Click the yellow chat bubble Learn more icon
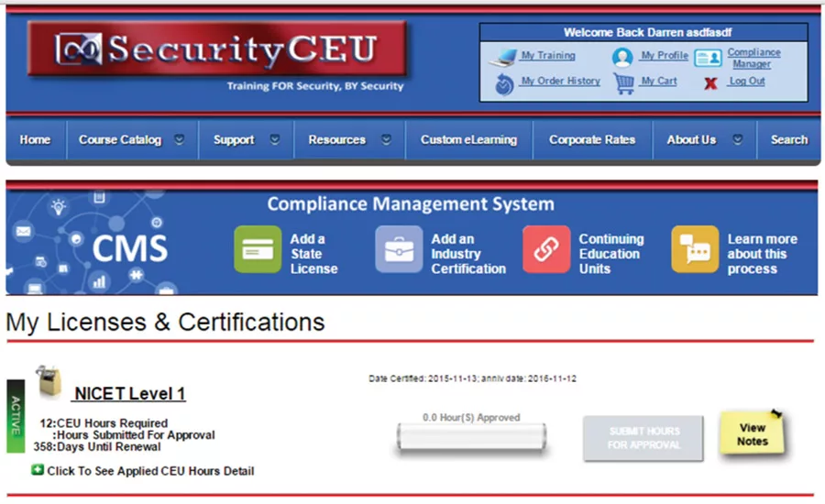The image size is (825, 504). point(695,249)
